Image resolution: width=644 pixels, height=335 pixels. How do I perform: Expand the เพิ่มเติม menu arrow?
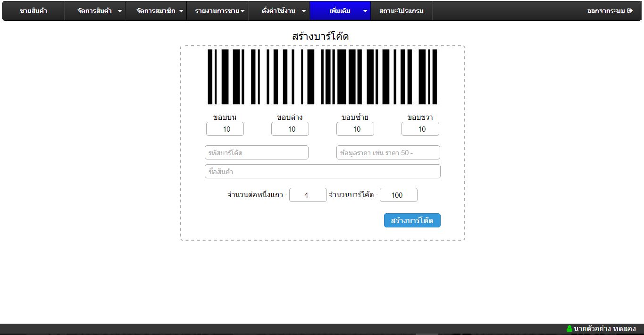point(365,11)
